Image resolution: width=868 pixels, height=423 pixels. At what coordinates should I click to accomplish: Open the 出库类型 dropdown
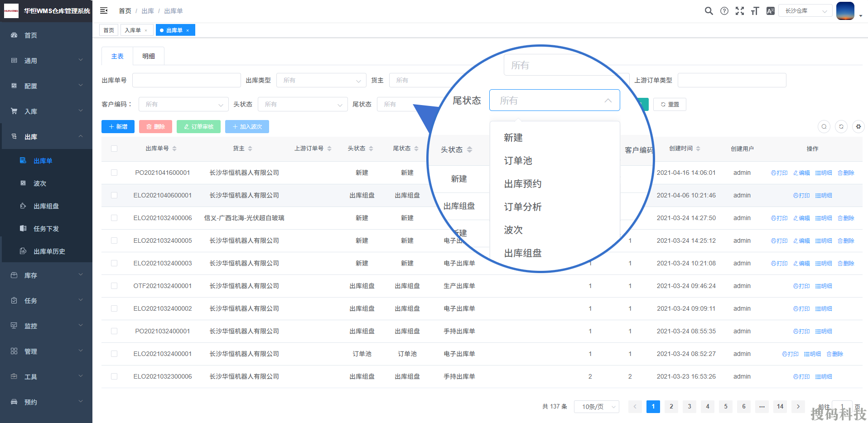tap(321, 80)
